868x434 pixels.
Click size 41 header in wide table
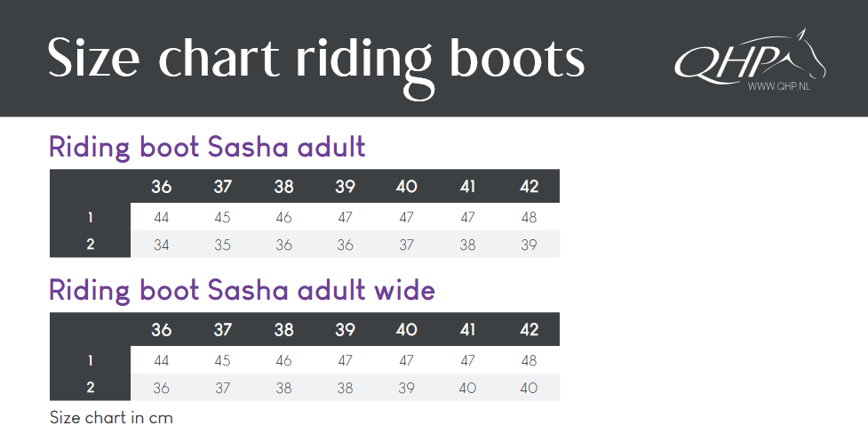467,330
